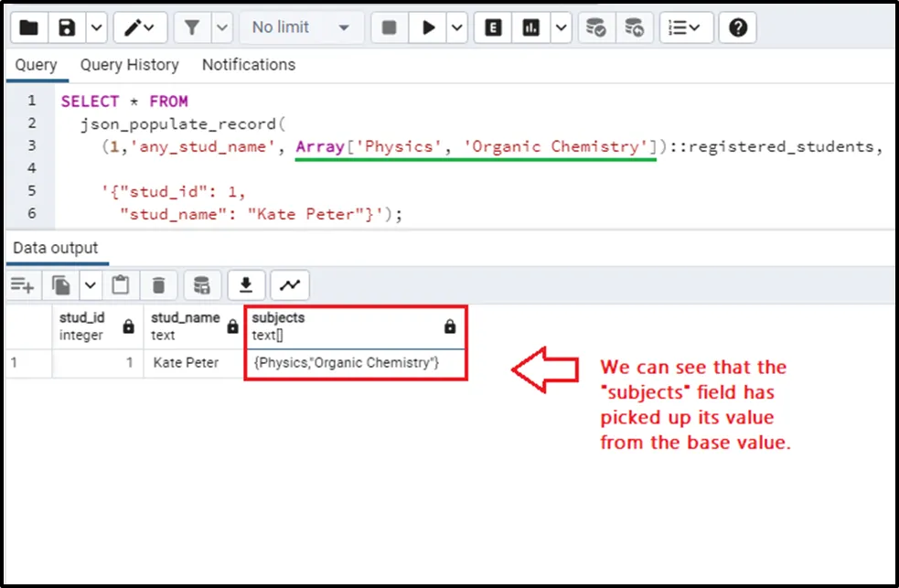This screenshot has height=588, width=899.
Task: Save the query with the floppy disk icon
Action: click(x=67, y=27)
